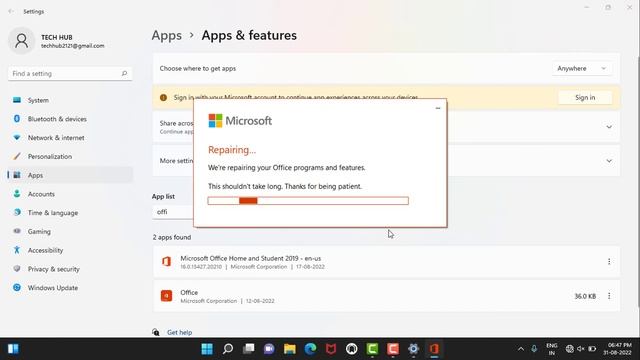
Task: Click the Sign in button
Action: (x=585, y=98)
